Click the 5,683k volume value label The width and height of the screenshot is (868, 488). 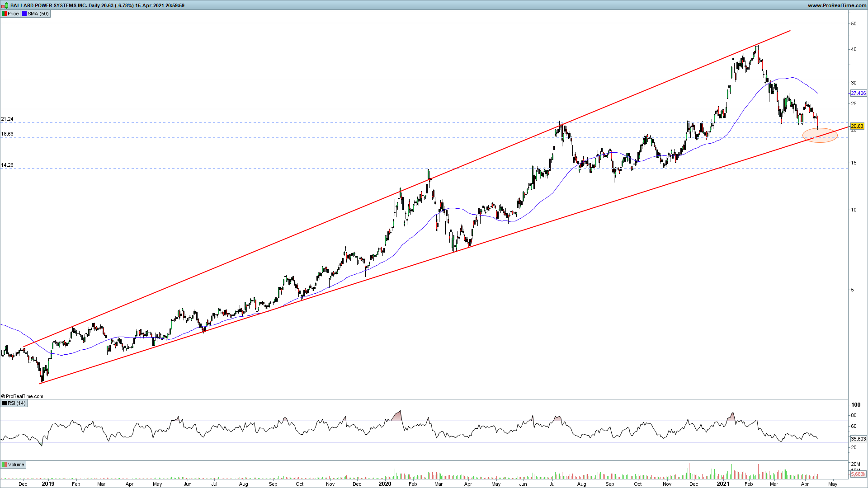click(858, 474)
